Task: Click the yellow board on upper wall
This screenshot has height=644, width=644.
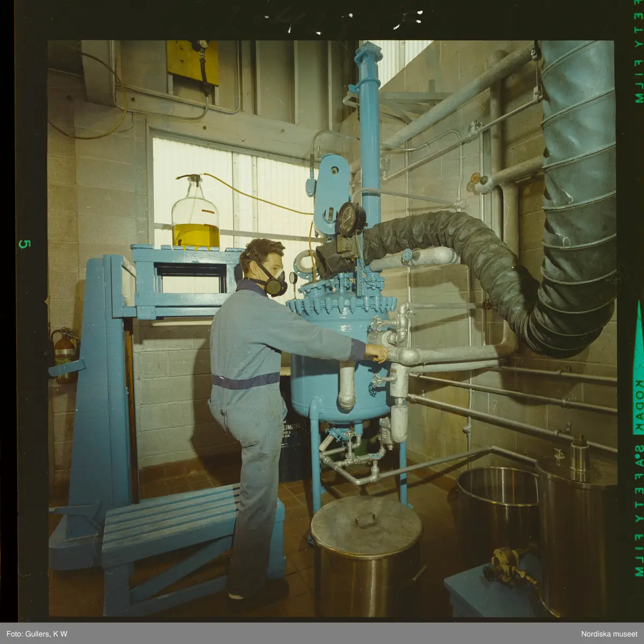Action: (x=192, y=62)
